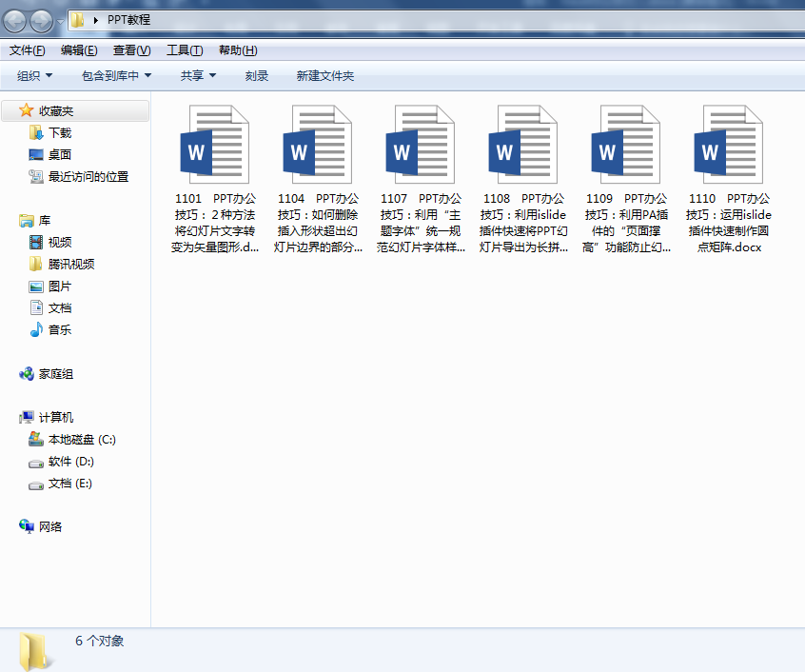Screen dimensions: 805x672
Task: Open the 编辑(E) menu
Action: pyautogui.click(x=79, y=50)
